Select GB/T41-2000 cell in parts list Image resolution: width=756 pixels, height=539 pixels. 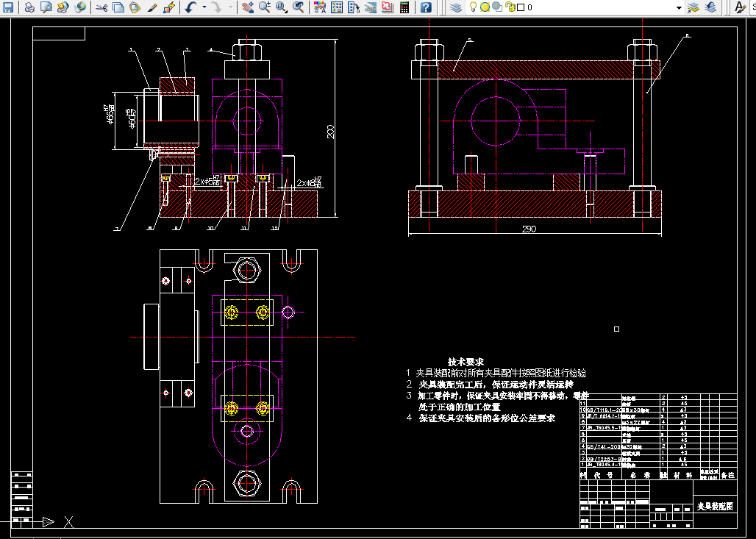(603, 446)
